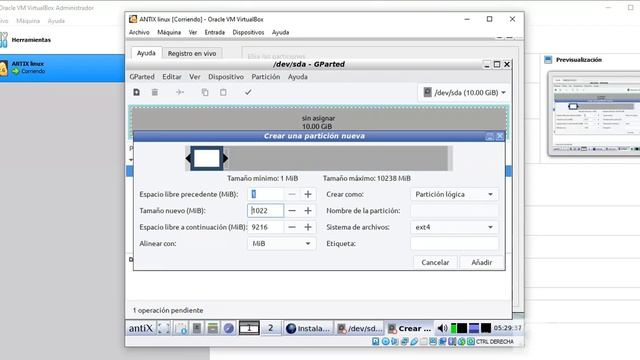The height and width of the screenshot is (360, 640).
Task: Open the antiX start menu
Action: [140, 328]
